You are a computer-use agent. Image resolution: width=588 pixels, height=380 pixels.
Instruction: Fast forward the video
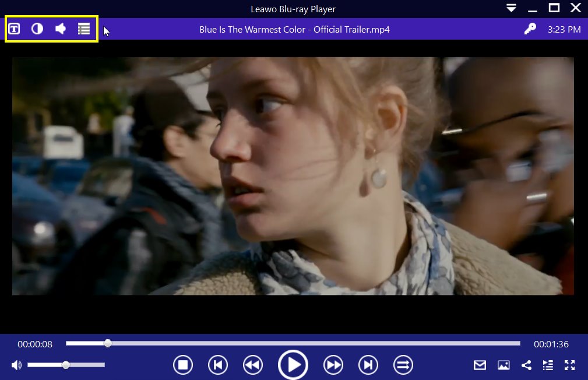(x=333, y=365)
